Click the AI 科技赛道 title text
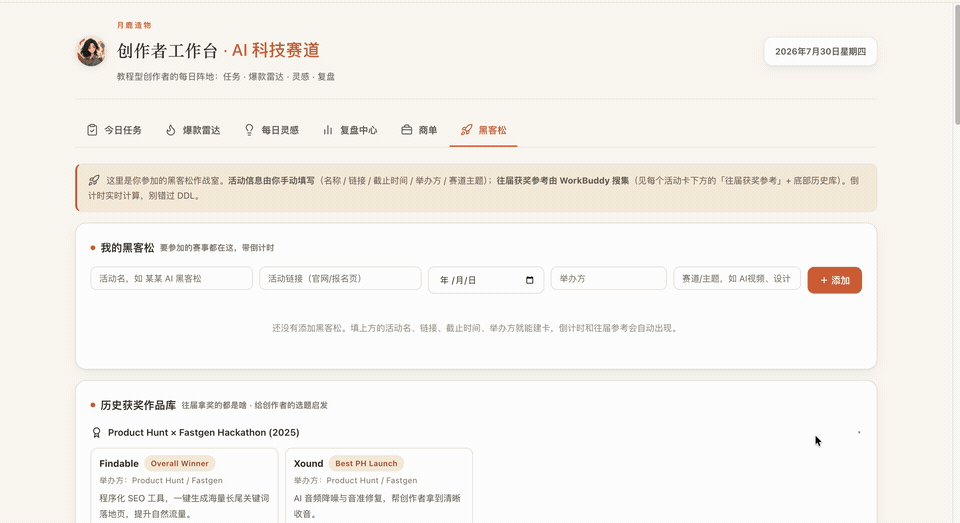 tap(276, 50)
